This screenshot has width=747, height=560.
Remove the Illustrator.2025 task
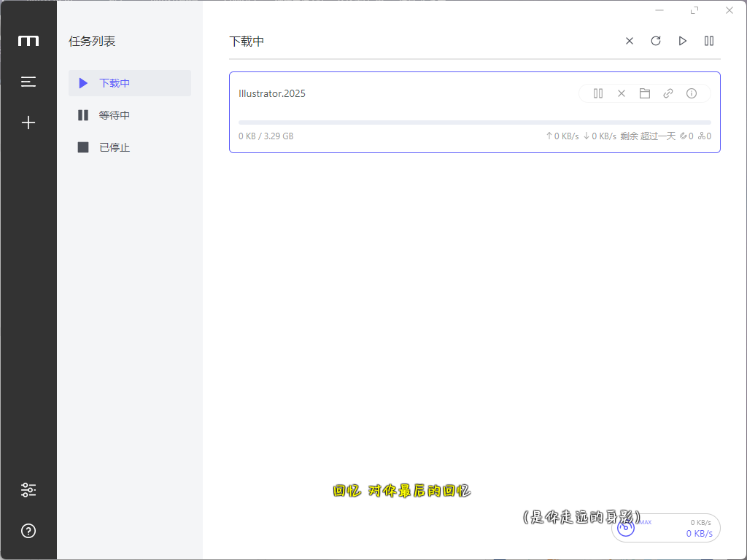622,93
